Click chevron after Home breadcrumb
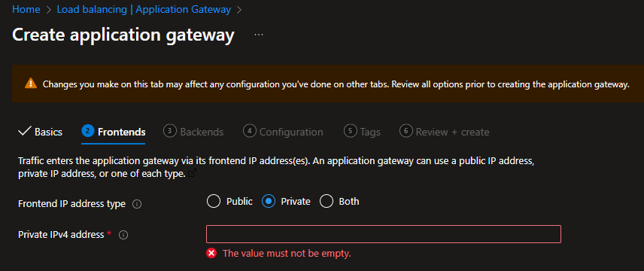Viewport: 644px width, 271px height. pyautogui.click(x=48, y=10)
